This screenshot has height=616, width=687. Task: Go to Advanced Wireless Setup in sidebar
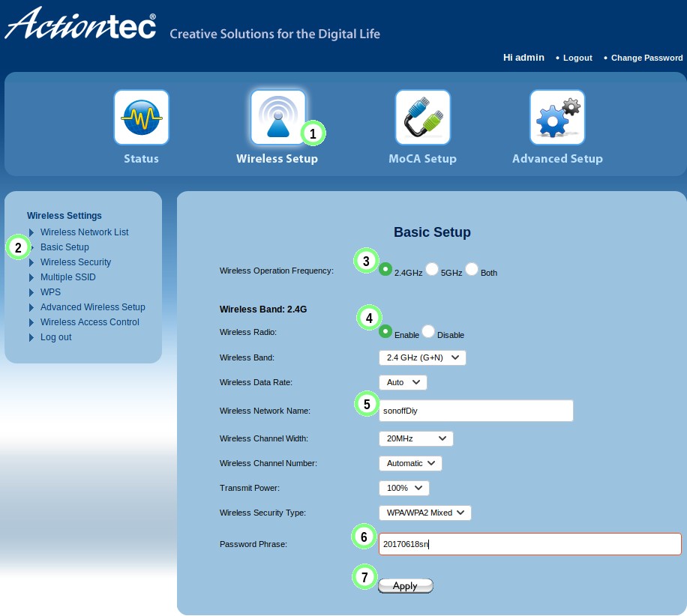tap(93, 307)
